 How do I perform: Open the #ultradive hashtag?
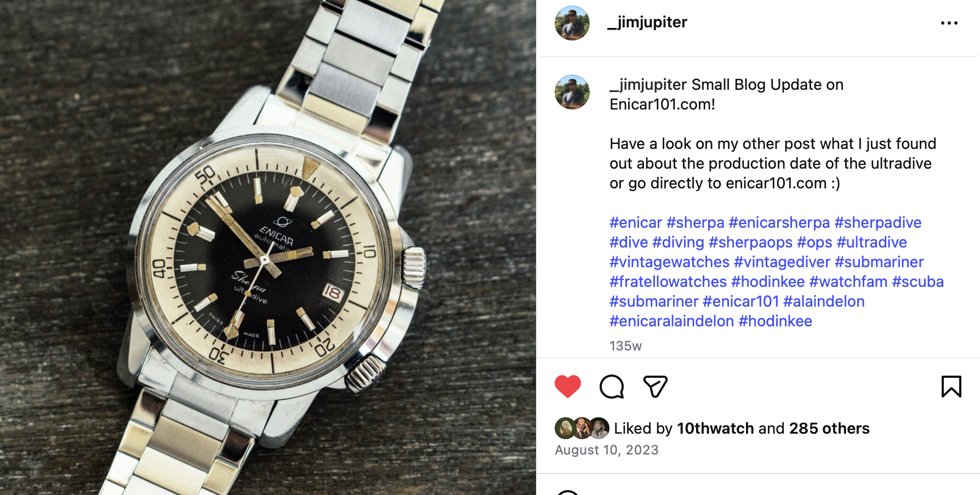tap(871, 243)
